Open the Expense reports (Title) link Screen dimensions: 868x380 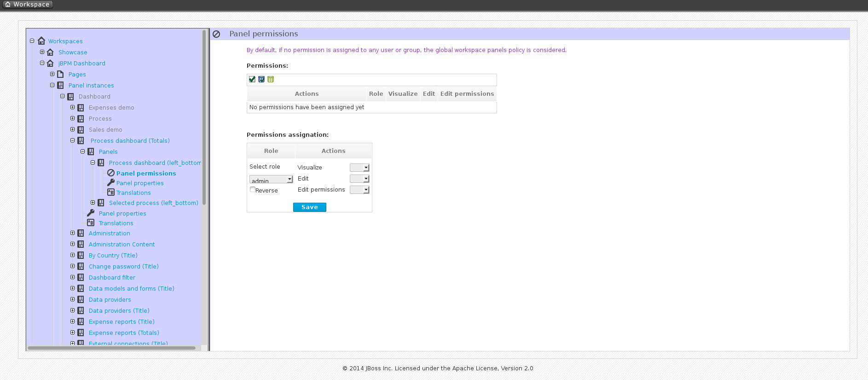pyautogui.click(x=122, y=322)
